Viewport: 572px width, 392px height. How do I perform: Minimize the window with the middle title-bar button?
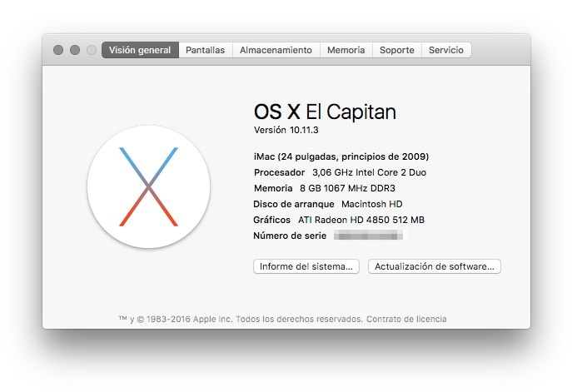click(75, 50)
